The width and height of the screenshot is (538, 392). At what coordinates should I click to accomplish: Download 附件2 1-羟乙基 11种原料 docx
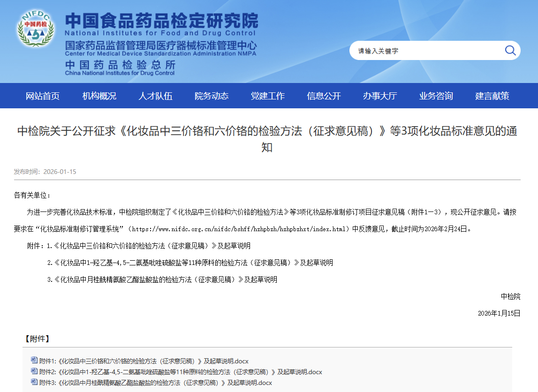(181, 372)
